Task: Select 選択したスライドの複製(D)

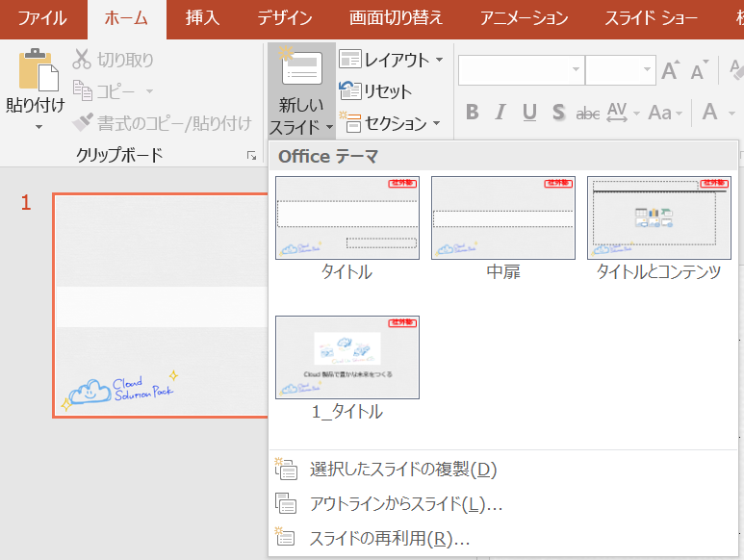Action: pos(503,470)
